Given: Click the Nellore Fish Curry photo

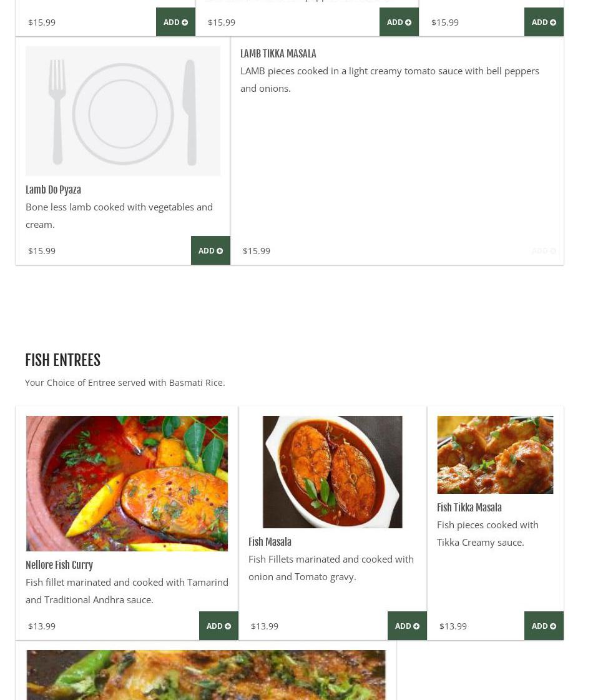Looking at the screenshot, I should click(x=127, y=483).
